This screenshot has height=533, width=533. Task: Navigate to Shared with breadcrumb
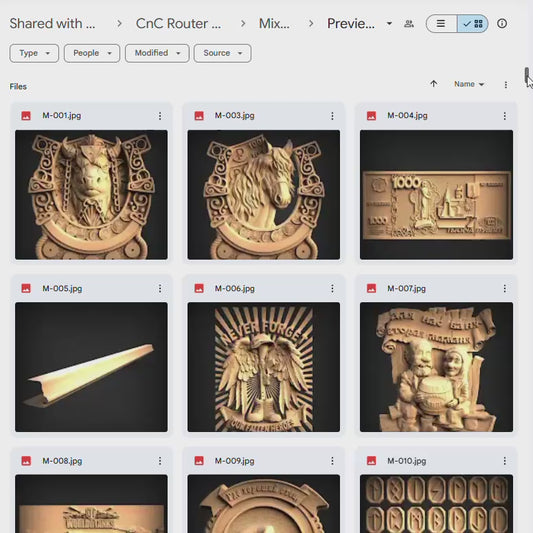pos(52,23)
